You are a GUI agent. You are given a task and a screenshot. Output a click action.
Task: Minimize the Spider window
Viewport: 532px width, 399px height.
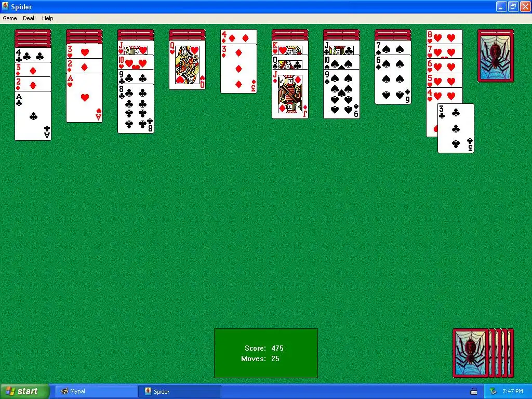[x=501, y=6]
